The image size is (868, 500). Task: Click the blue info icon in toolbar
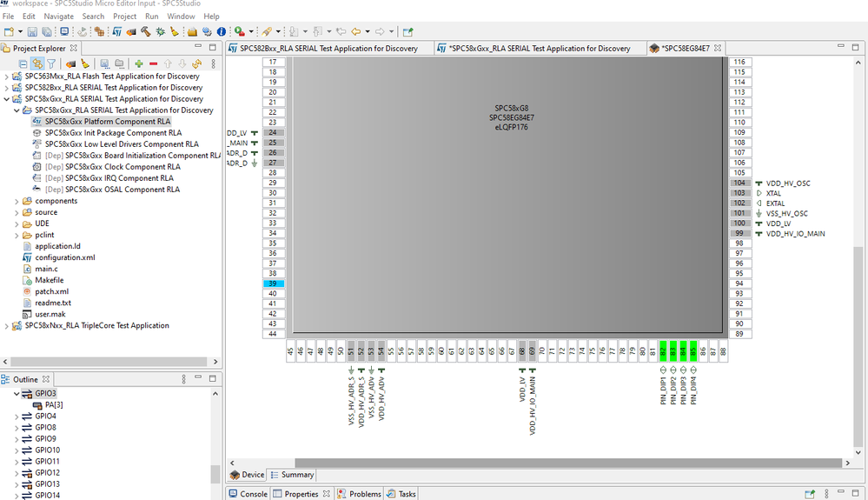[222, 32]
